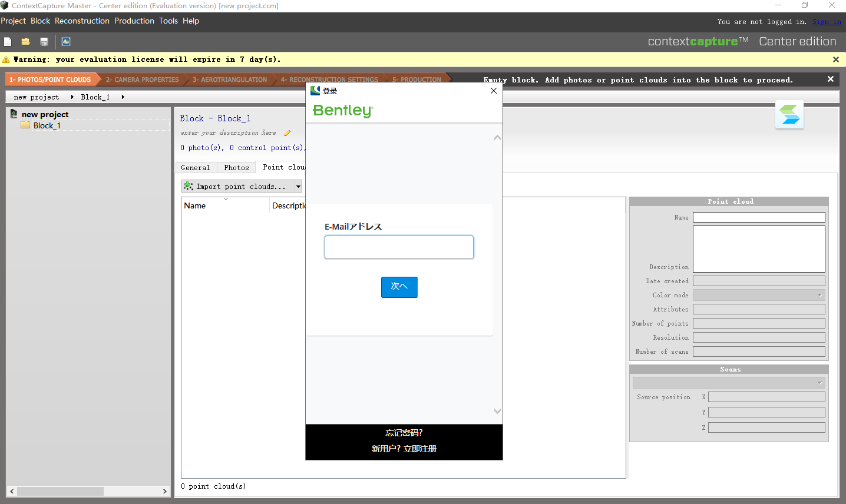This screenshot has height=504, width=846.
Task: Click 'new project' in the breadcrumb
Action: (37, 97)
